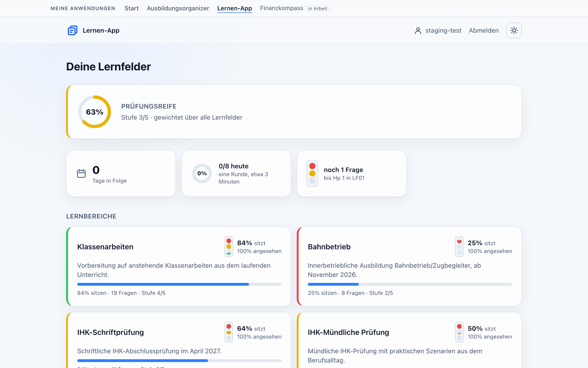Click the 63% Prüfungsreife progress ring
588x368 pixels.
click(x=95, y=112)
